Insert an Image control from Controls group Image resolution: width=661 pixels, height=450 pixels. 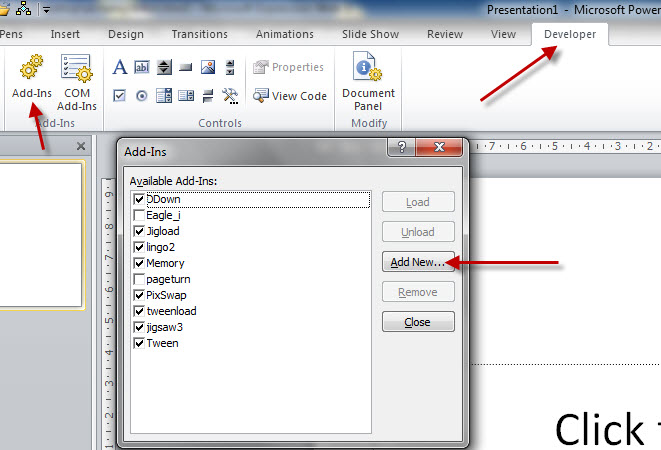[208, 68]
